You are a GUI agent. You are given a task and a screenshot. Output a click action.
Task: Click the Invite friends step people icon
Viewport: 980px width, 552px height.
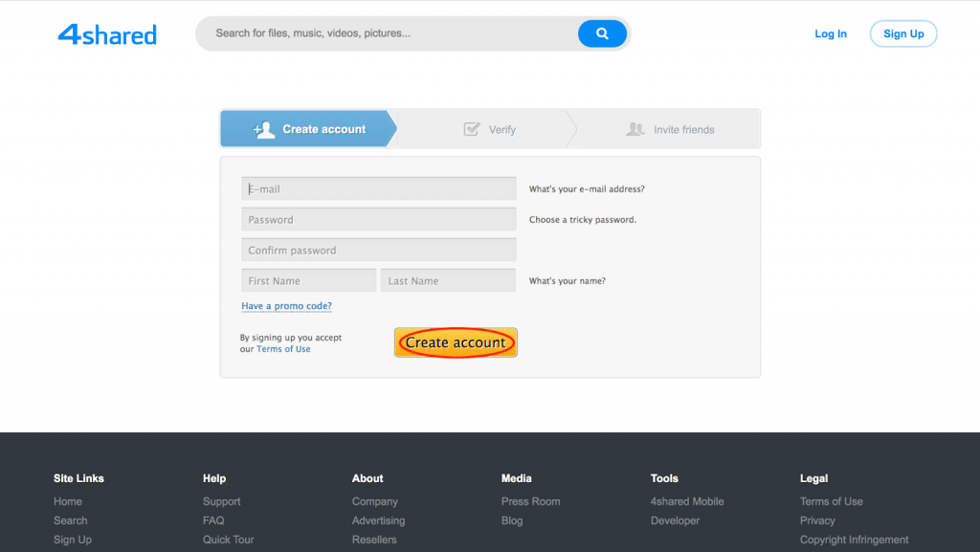tap(635, 129)
